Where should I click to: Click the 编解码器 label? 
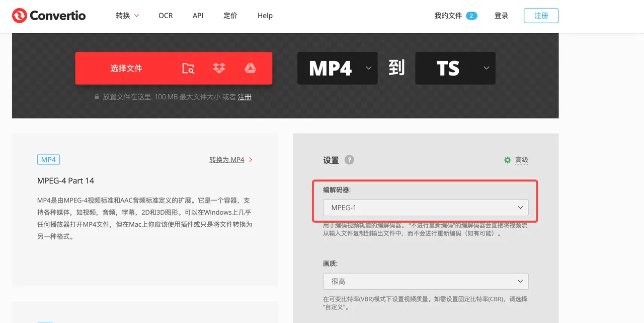click(337, 190)
